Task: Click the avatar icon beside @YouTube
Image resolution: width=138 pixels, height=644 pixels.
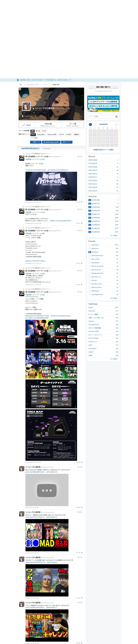Action: point(90,245)
